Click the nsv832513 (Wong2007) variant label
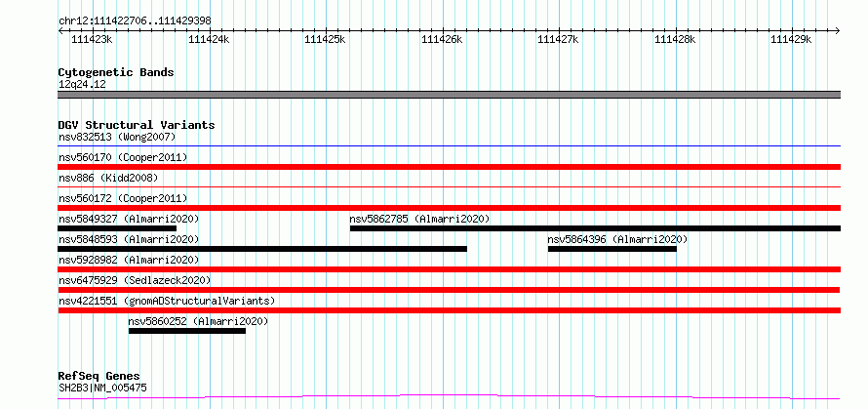 point(117,137)
